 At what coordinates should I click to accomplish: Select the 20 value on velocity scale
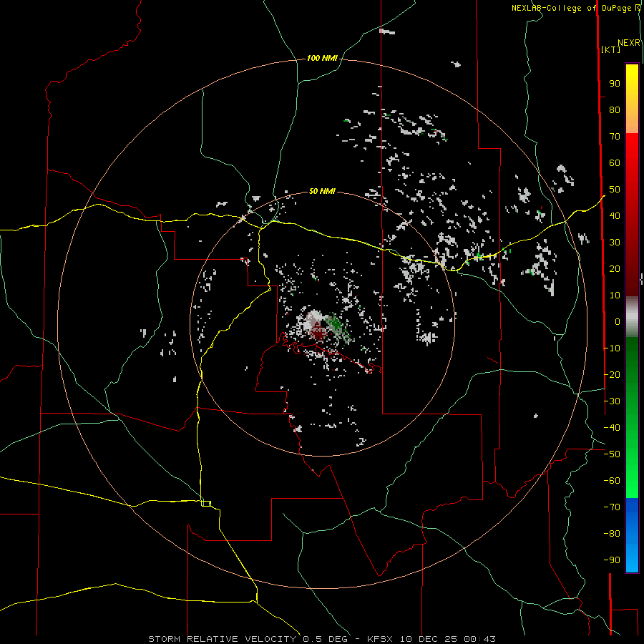pos(615,268)
